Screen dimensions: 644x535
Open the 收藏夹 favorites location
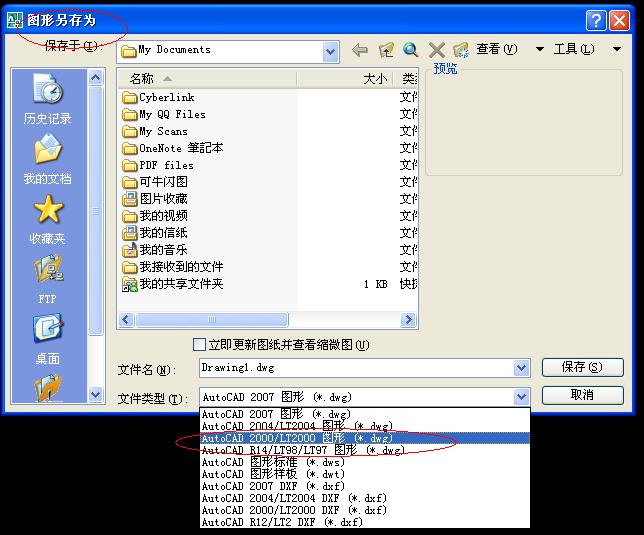pos(48,220)
